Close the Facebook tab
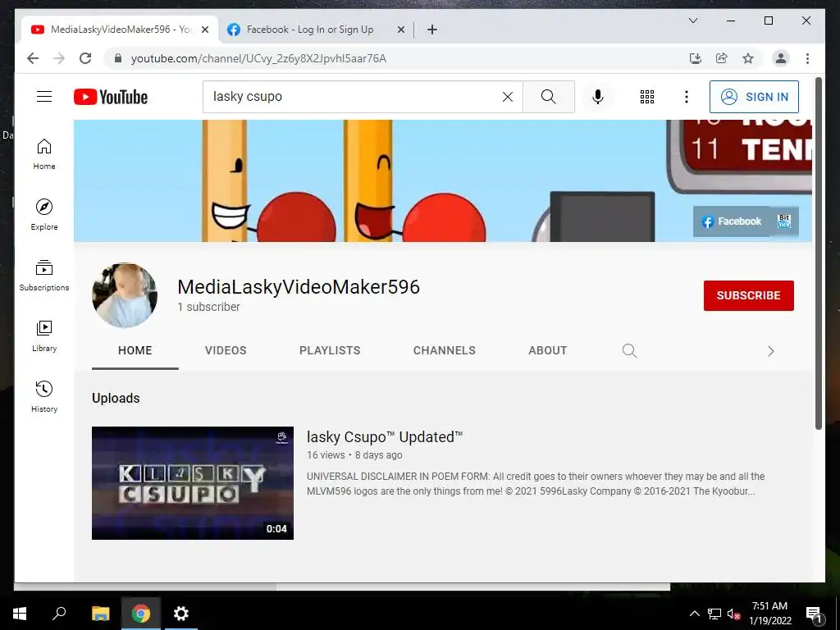840x630 pixels. pyautogui.click(x=400, y=30)
